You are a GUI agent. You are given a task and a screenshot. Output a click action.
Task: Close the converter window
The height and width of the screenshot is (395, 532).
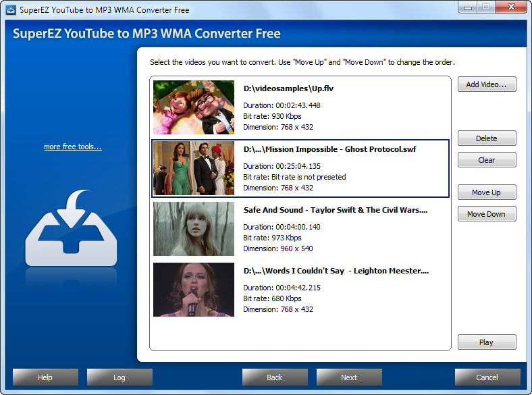(x=511, y=7)
